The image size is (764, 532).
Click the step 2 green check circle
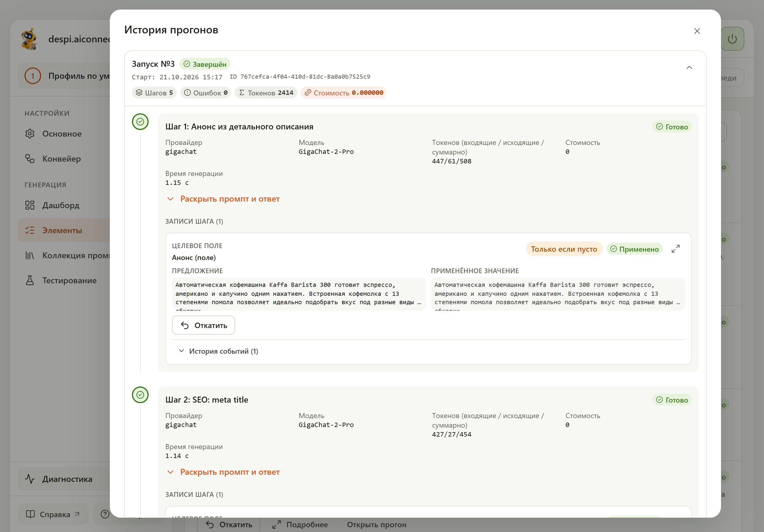point(140,395)
